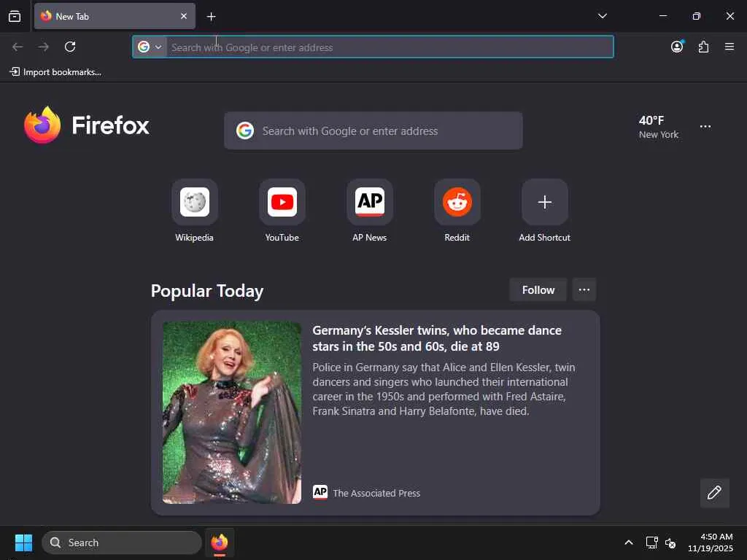Open the network status tray icon

pos(651,542)
